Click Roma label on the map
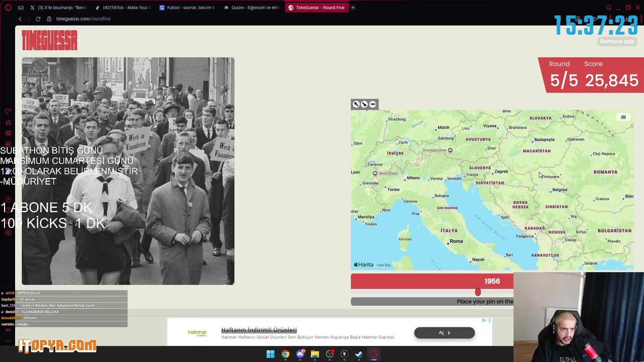 click(x=456, y=241)
